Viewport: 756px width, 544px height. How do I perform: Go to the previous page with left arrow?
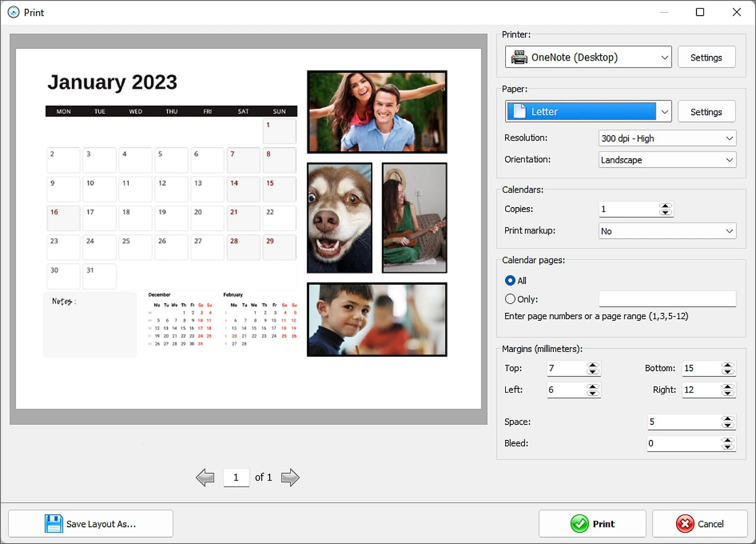205,477
